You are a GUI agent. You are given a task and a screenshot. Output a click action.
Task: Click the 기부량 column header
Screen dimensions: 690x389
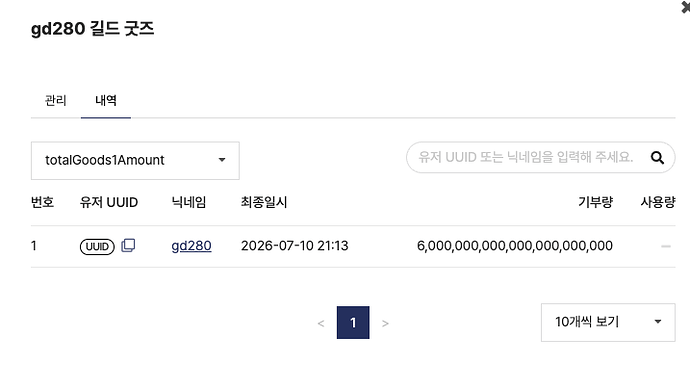pos(595,202)
